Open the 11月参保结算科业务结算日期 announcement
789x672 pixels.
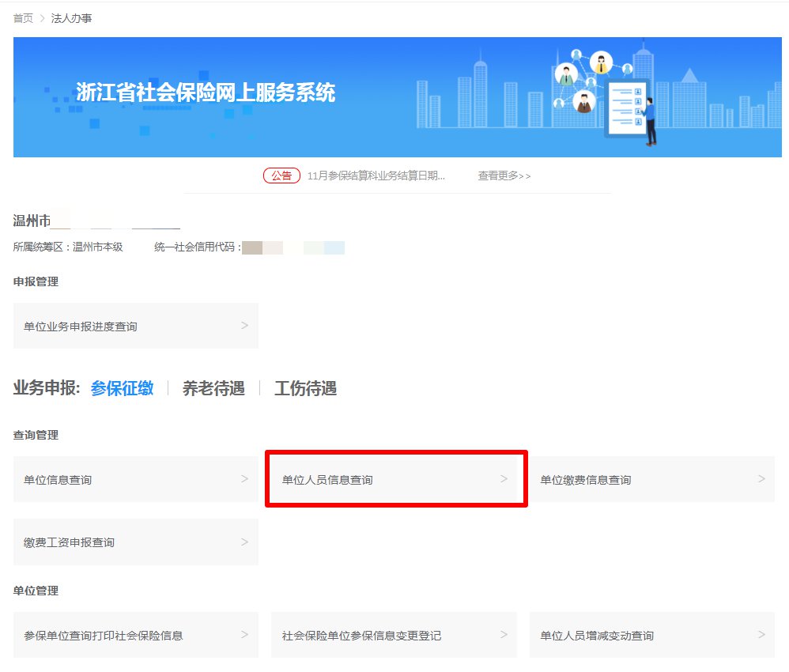point(376,176)
